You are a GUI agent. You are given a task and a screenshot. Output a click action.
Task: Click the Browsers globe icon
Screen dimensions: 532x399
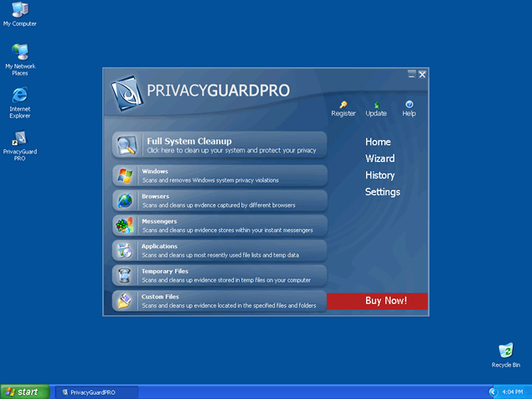point(125,201)
